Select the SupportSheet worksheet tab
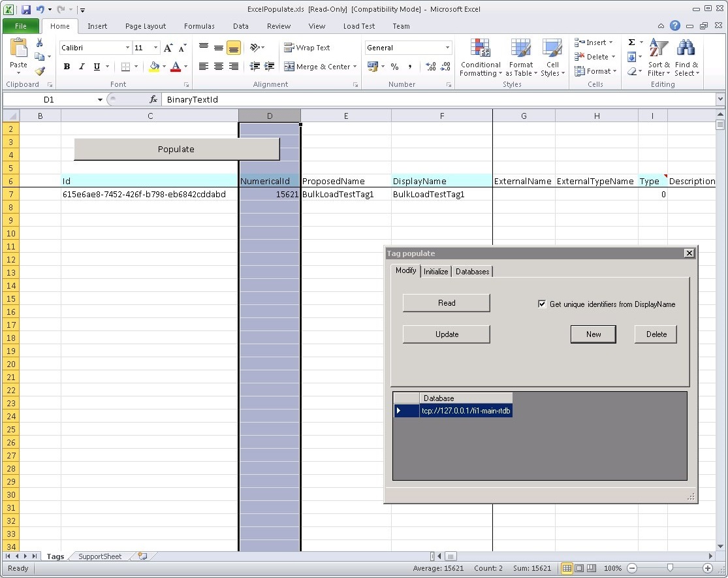Screen dimensions: 728x578 [100, 556]
